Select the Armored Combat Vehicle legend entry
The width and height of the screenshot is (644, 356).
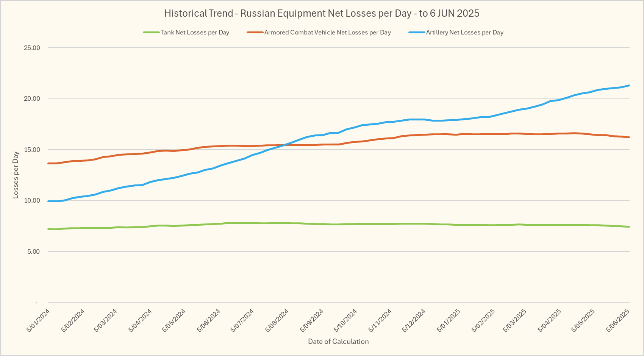pyautogui.click(x=327, y=33)
